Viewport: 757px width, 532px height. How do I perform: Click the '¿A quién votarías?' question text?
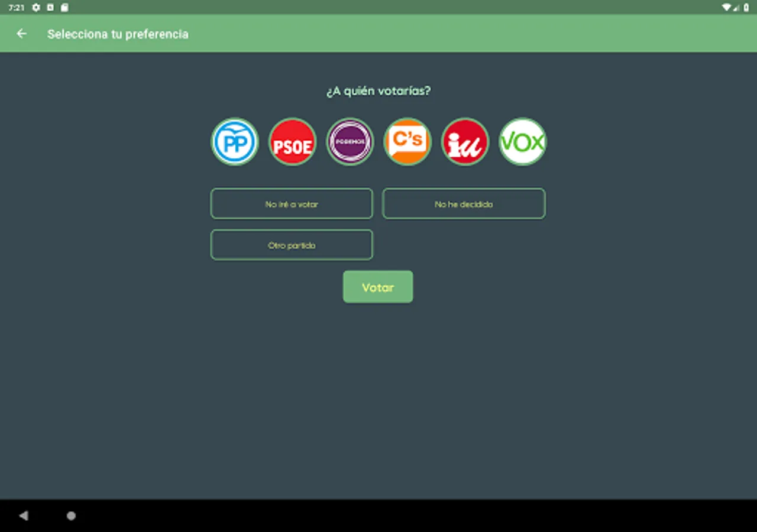[x=378, y=92]
